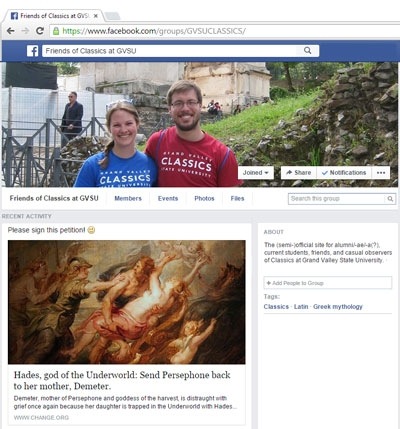Click the Add People to Group field

point(328,283)
